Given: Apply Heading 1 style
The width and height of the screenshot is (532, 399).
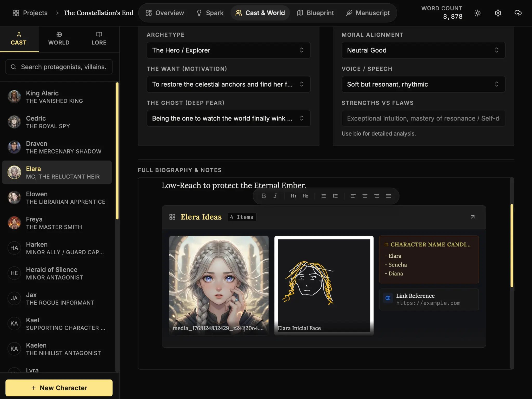Looking at the screenshot, I should (x=293, y=196).
